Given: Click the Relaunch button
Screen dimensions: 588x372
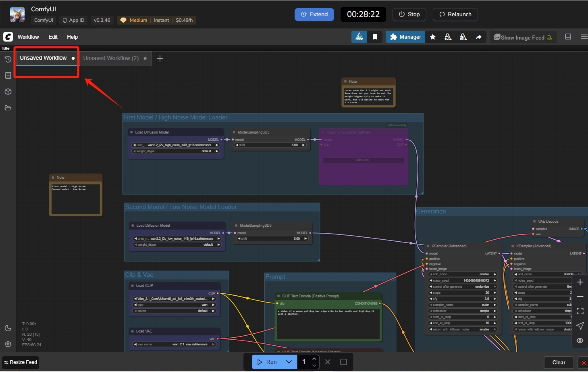Looking at the screenshot, I should tap(455, 14).
